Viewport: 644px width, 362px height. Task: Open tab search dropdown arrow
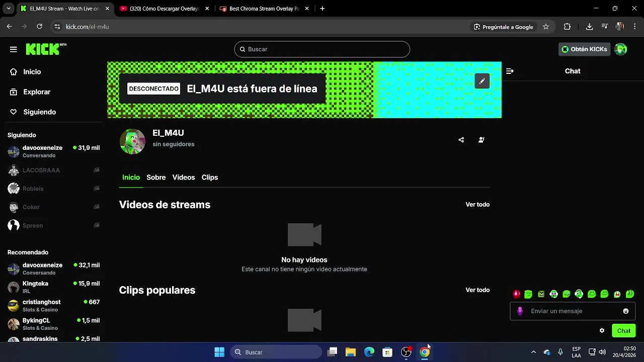click(x=9, y=9)
